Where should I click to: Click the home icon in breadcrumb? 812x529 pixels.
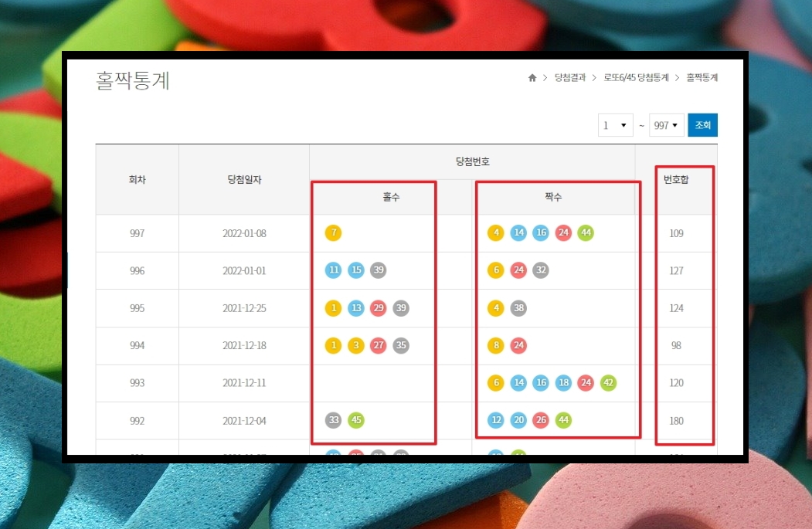coord(532,78)
